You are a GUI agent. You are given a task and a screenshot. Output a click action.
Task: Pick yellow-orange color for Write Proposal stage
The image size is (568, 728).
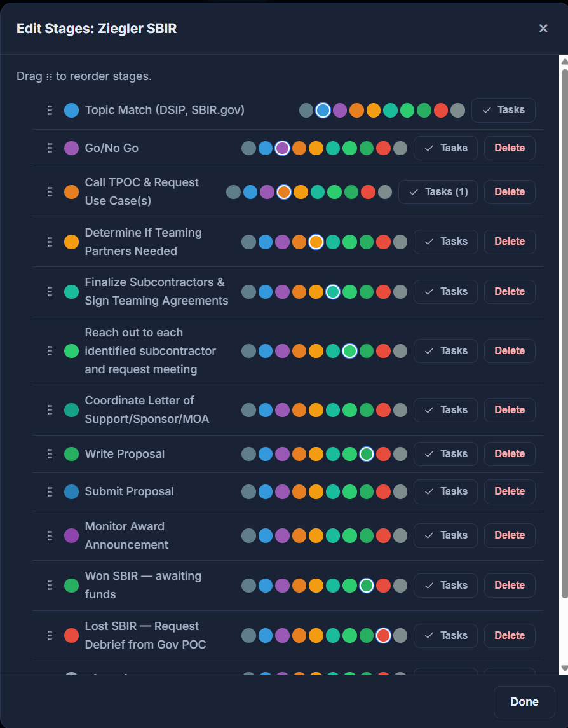click(316, 454)
